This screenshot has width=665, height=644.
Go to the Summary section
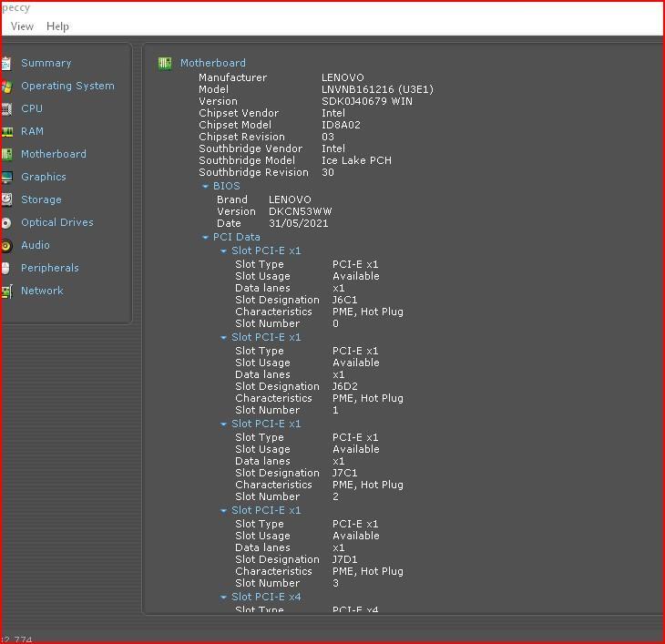click(x=46, y=63)
